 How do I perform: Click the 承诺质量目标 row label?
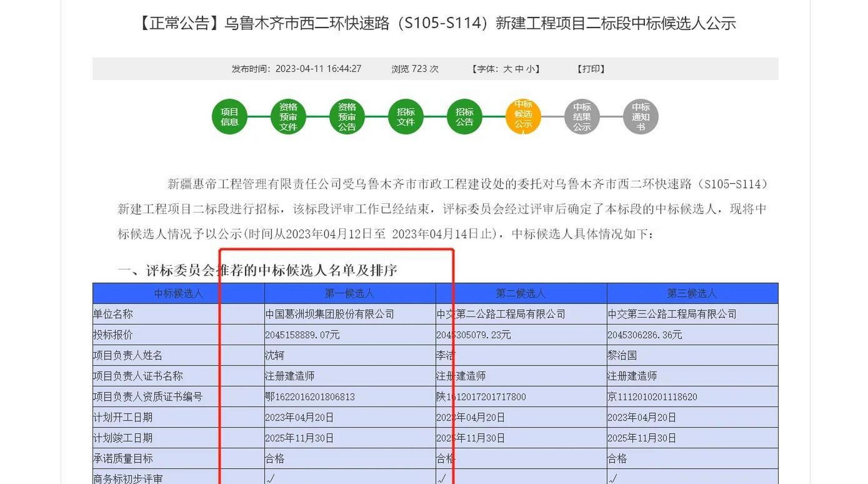[x=123, y=459]
